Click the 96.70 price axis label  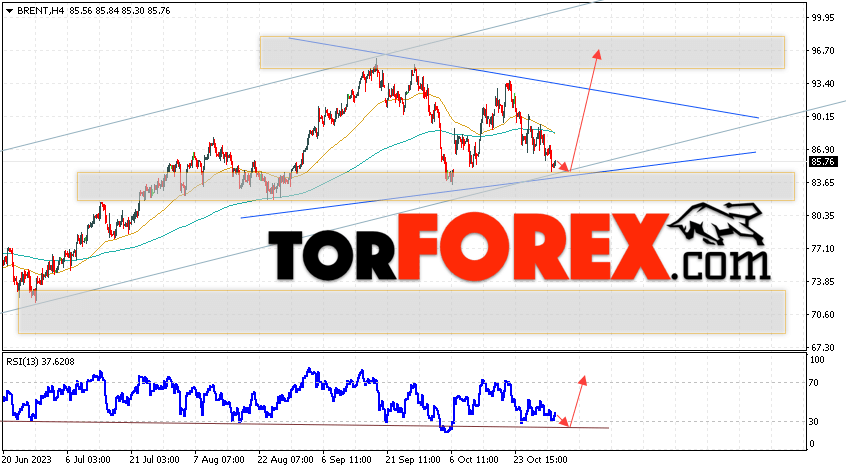pyautogui.click(x=823, y=51)
